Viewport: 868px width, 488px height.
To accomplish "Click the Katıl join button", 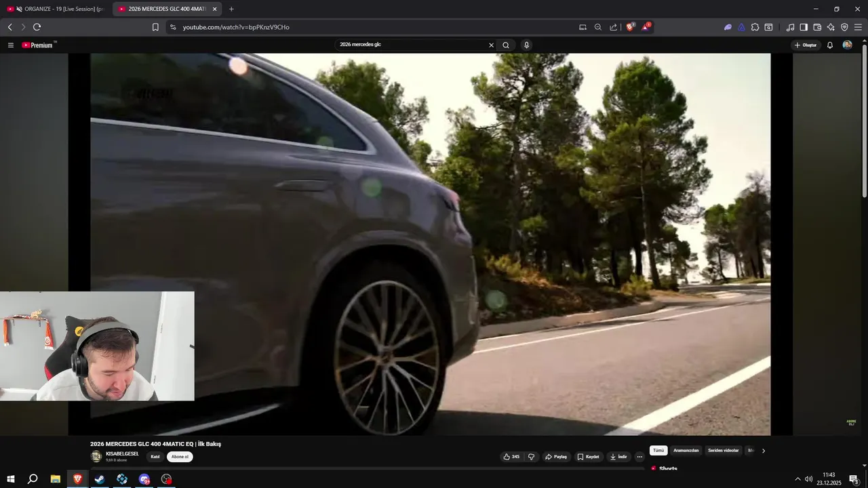I will (x=155, y=457).
